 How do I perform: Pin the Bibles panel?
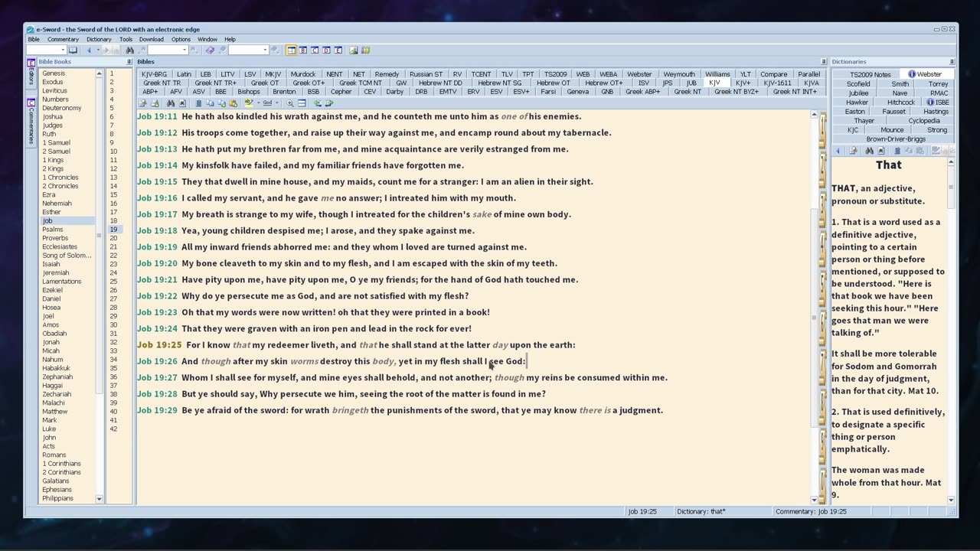pyautogui.click(x=824, y=61)
